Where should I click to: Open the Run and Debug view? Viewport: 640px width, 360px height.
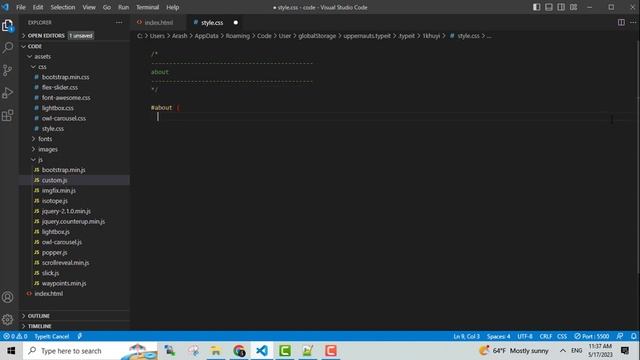click(x=7, y=93)
